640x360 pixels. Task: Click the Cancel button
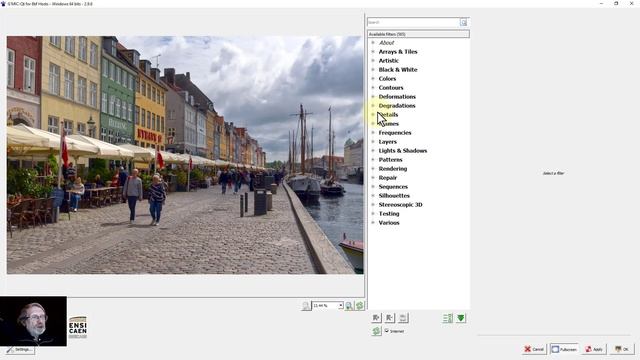coord(534,349)
